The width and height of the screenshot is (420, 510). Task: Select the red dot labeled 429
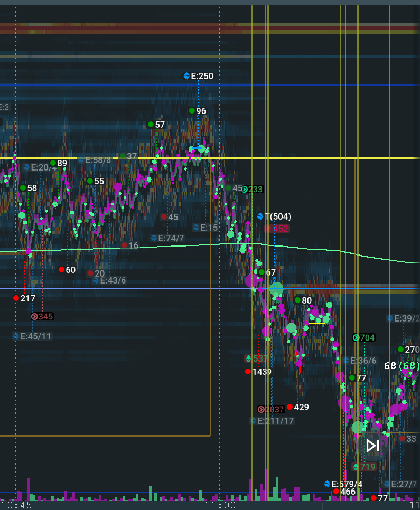(290, 407)
